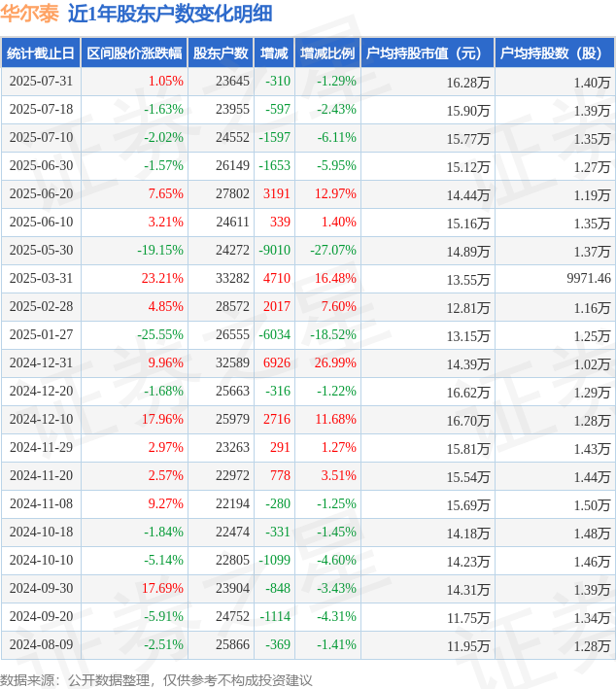Click the average shares value 9971.46
Image resolution: width=616 pixels, height=689 pixels.
[x=589, y=278]
